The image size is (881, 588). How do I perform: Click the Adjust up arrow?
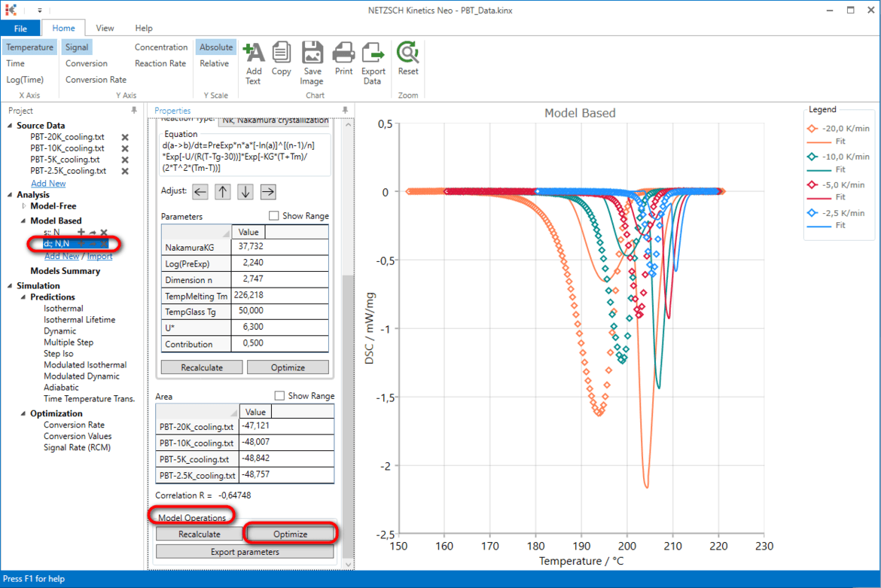tap(222, 192)
